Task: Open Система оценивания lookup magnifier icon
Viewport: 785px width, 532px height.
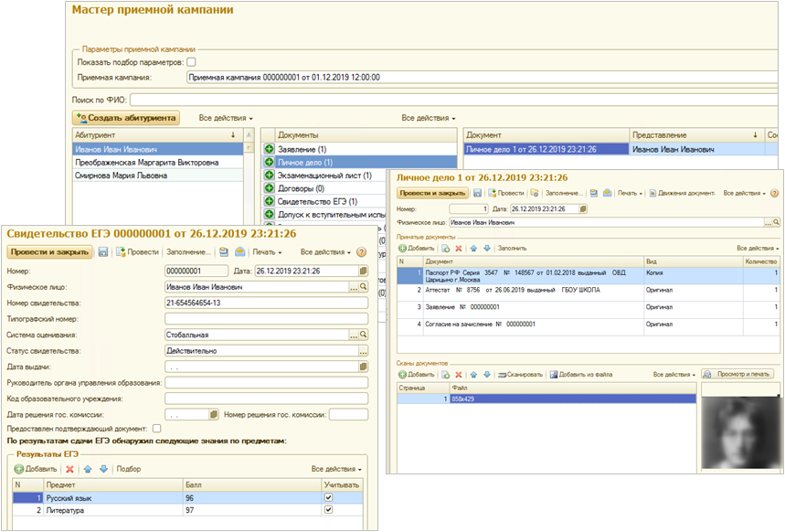Action: pyautogui.click(x=364, y=335)
